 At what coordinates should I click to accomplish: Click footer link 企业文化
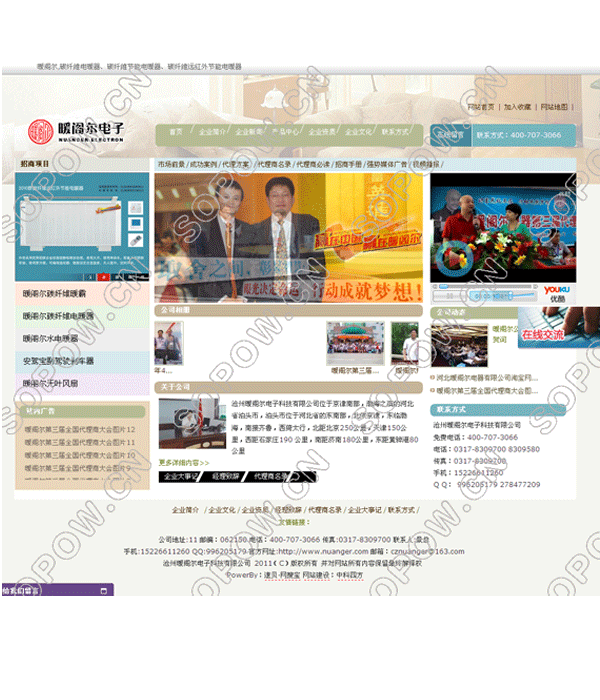(222, 510)
